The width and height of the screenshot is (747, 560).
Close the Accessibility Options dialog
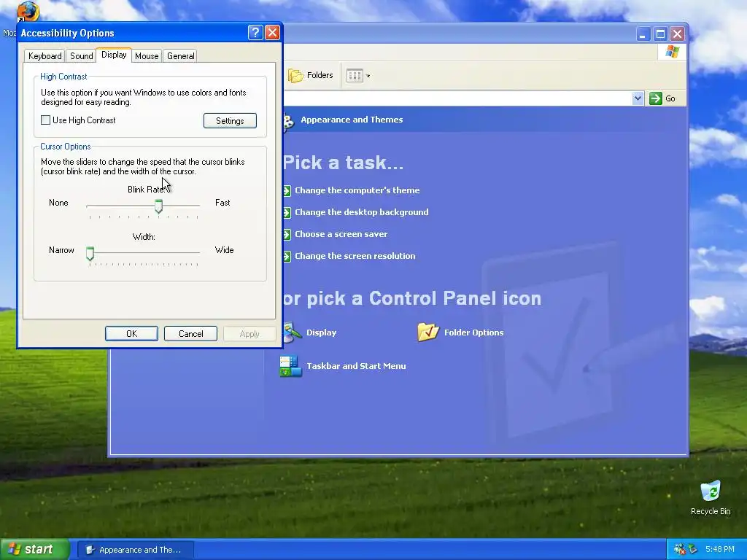point(273,32)
